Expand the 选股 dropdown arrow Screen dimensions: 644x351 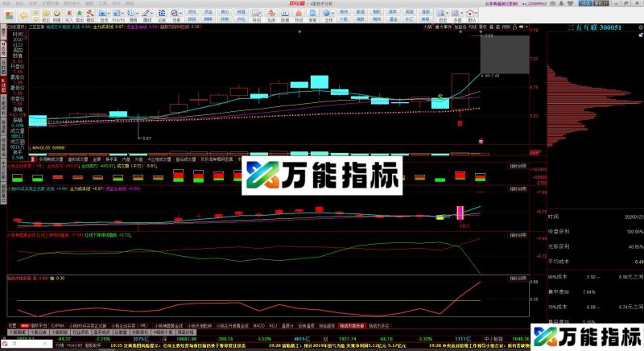(x=181, y=14)
